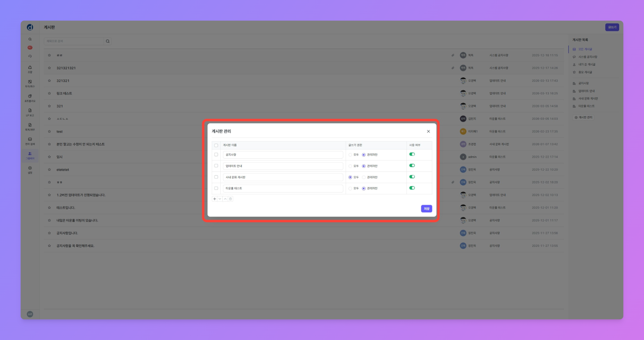Select 관리자만 permission for 사내 문화 게시판

tap(364, 177)
